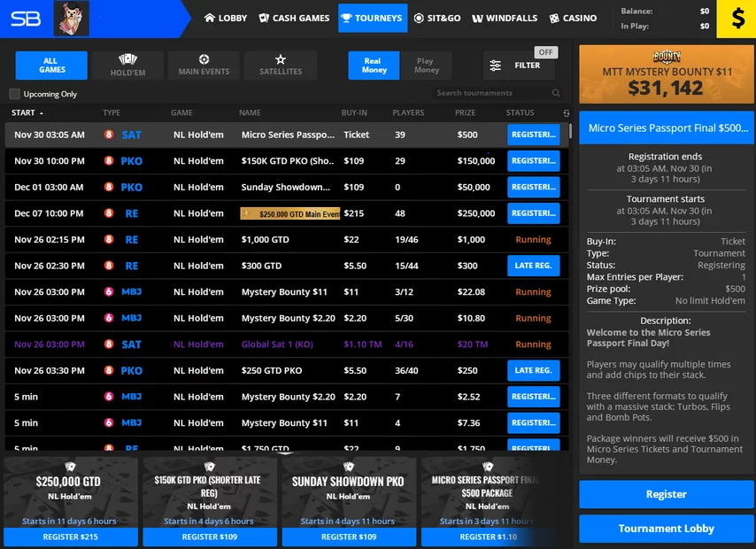Image resolution: width=756 pixels, height=549 pixels.
Task: Click Register $215 on $250,000 GTD card
Action: (x=71, y=537)
